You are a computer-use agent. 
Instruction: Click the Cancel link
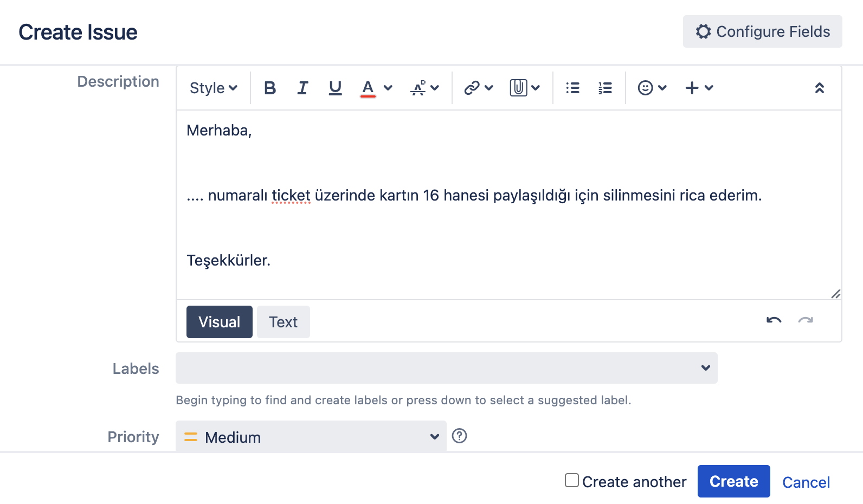point(806,482)
